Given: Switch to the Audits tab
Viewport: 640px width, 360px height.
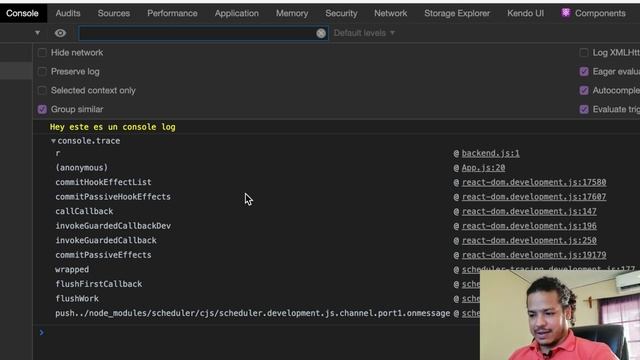Looking at the screenshot, I should 68,13.
